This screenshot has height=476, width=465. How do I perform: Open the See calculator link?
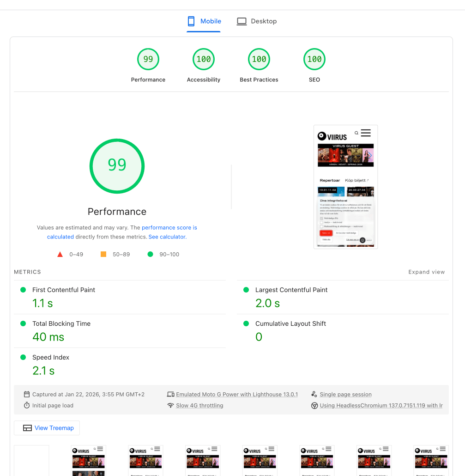point(167,237)
